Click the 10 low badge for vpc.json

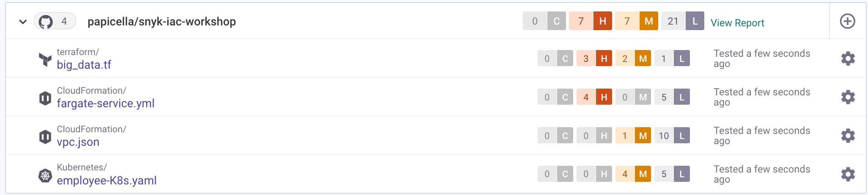(672, 136)
